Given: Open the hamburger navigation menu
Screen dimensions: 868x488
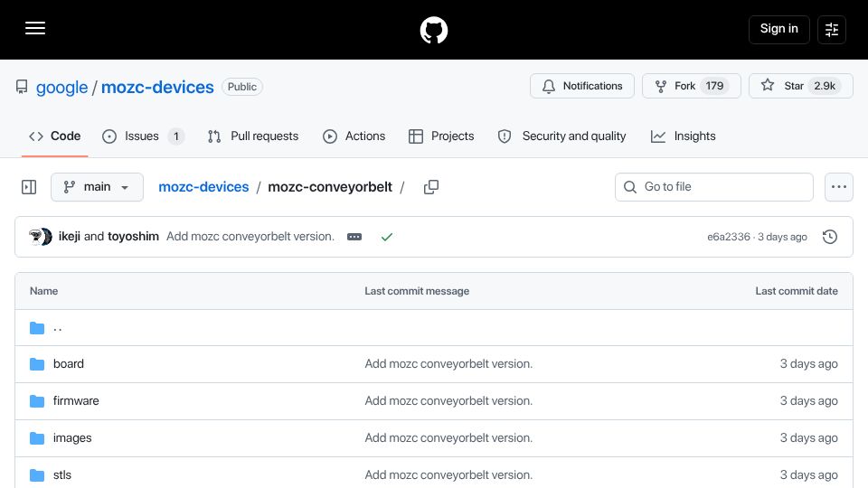Looking at the screenshot, I should pos(35,28).
